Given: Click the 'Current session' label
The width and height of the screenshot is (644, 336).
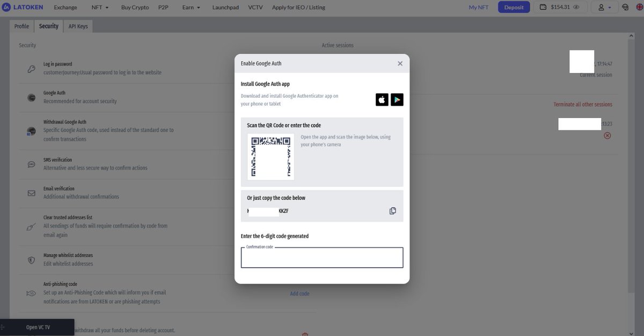Looking at the screenshot, I should [x=596, y=75].
